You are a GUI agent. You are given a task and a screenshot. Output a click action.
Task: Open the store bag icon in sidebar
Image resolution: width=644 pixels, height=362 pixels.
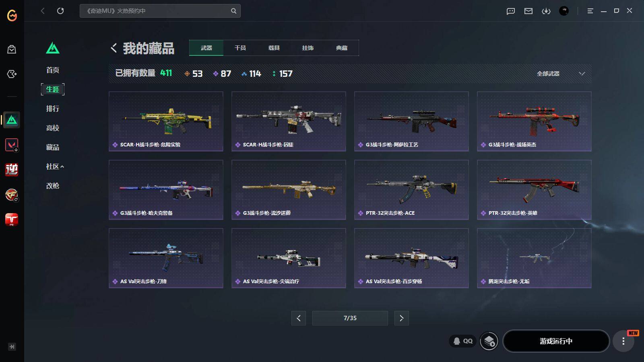pos(12,49)
